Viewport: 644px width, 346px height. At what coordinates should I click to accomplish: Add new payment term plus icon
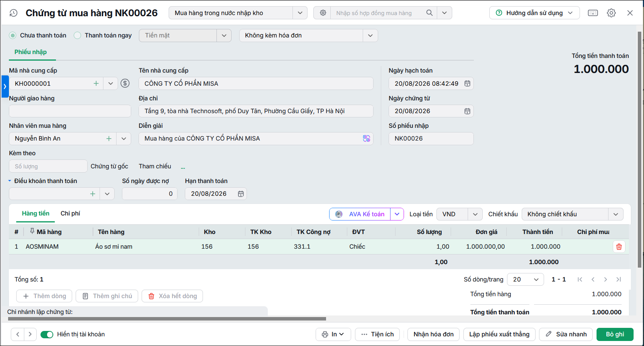click(93, 194)
